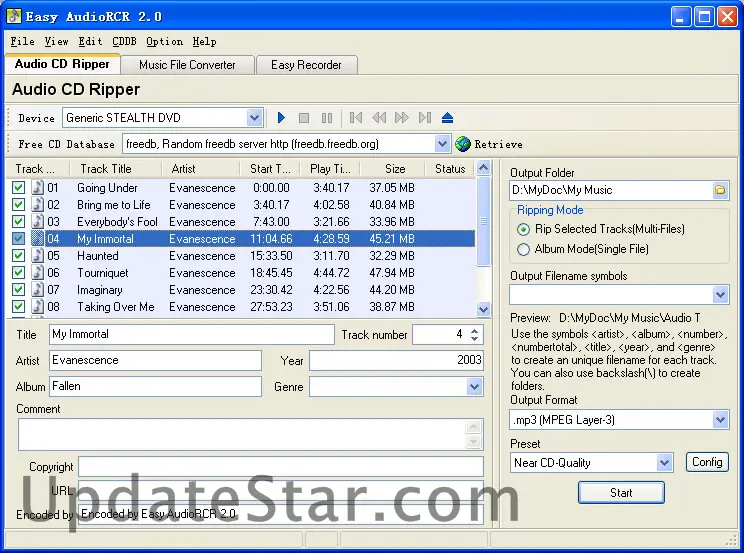Viewport: 744px width, 553px height.
Task: Switch to the Music File Converter tab
Action: (x=187, y=65)
